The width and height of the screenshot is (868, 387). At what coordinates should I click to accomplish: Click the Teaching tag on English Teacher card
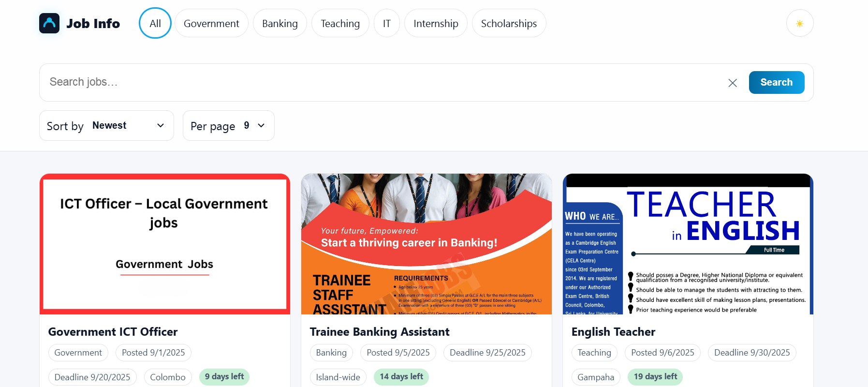tap(594, 353)
